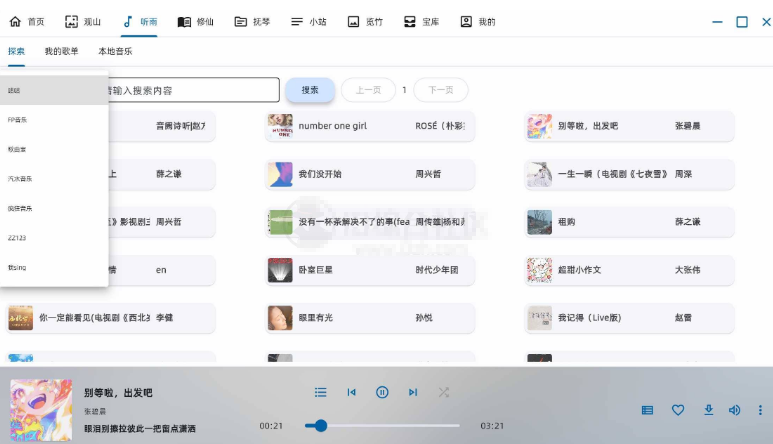
Task: Switch to the 我的歌单 tab
Action: pyautogui.click(x=61, y=51)
